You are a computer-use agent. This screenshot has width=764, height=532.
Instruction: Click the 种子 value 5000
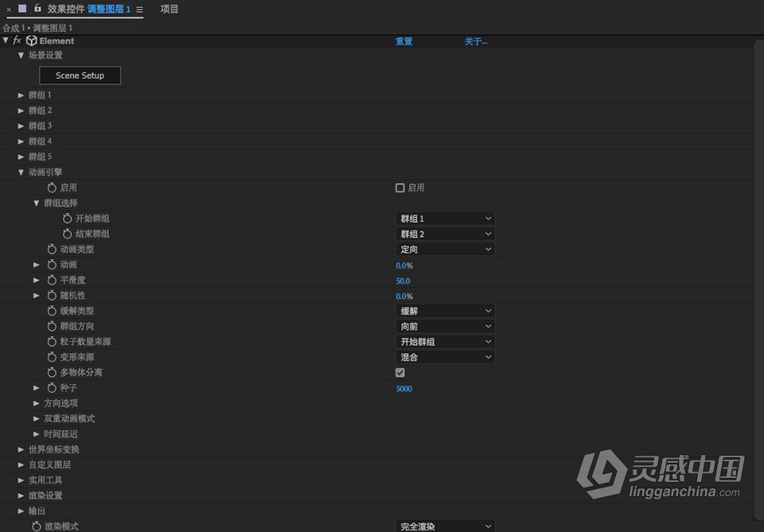tap(404, 389)
